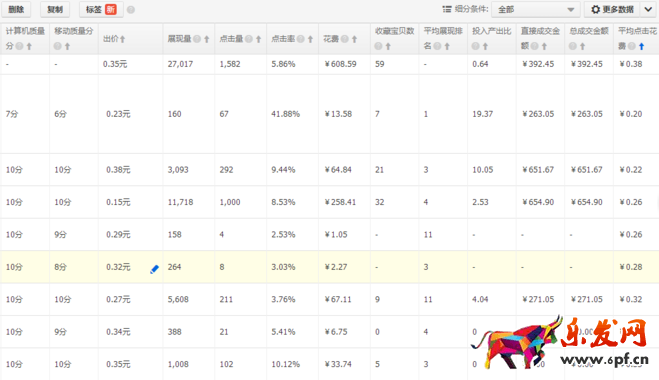Select the 0.23元 bid cell

pos(119,114)
